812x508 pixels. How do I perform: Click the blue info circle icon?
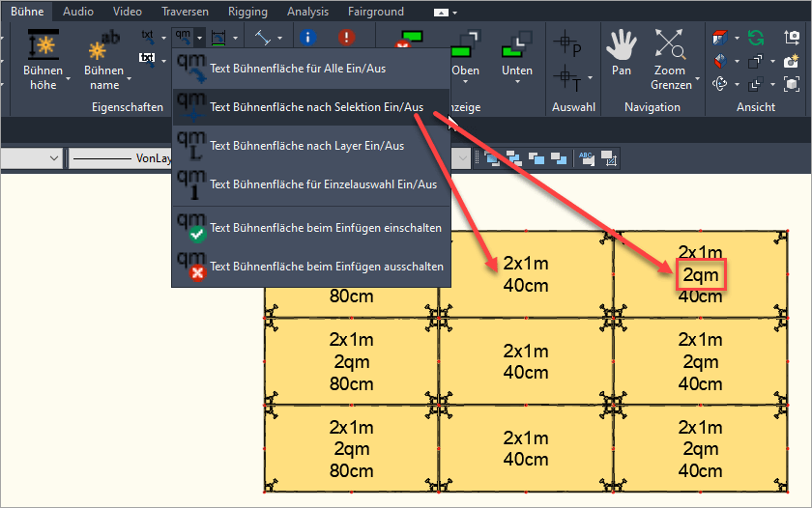(x=308, y=38)
